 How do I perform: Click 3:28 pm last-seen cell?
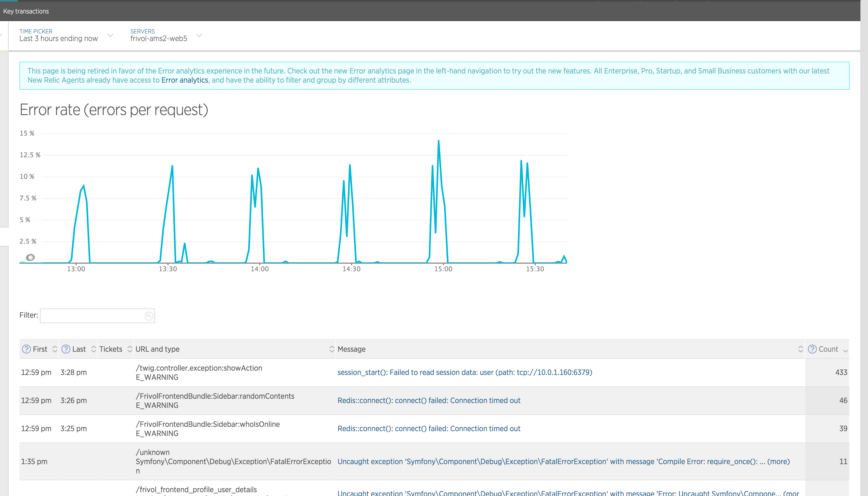coord(73,372)
